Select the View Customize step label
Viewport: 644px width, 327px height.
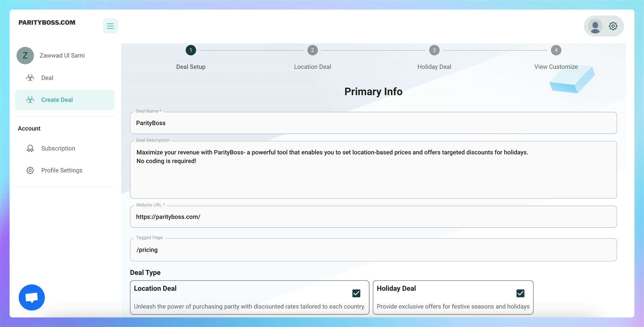(x=556, y=67)
